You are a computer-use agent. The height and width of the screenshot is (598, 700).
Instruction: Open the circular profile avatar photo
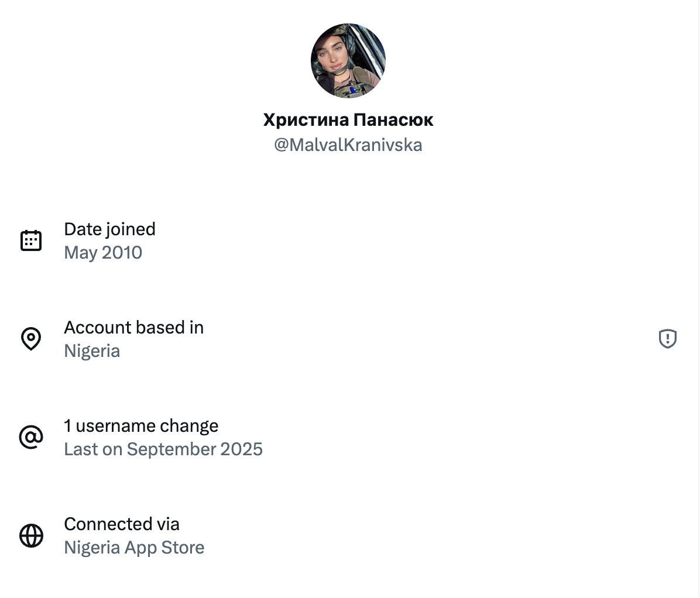coord(348,61)
